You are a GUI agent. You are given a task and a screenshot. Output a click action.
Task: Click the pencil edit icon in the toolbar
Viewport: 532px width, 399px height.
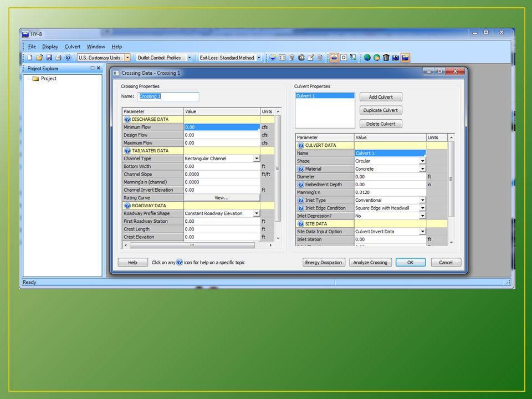pos(310,58)
